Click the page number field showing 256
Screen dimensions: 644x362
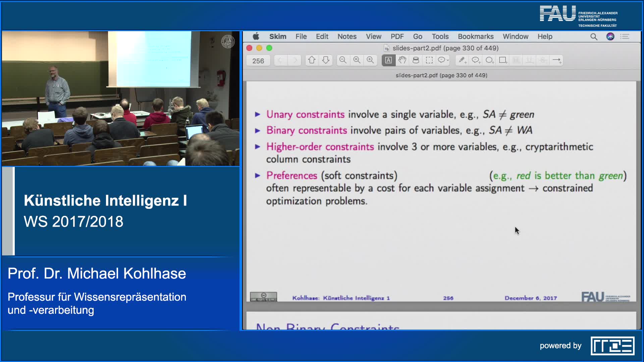pyautogui.click(x=258, y=60)
